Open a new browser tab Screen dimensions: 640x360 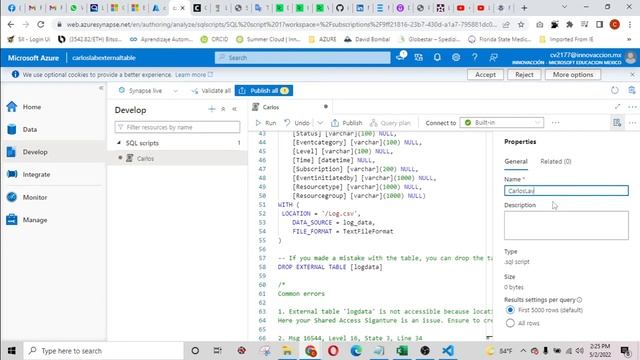pos(524,8)
